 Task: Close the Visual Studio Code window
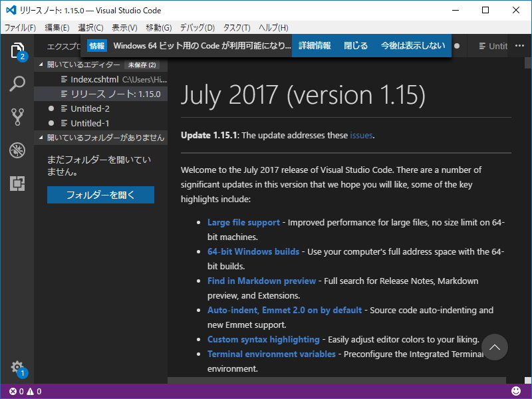(x=516, y=10)
